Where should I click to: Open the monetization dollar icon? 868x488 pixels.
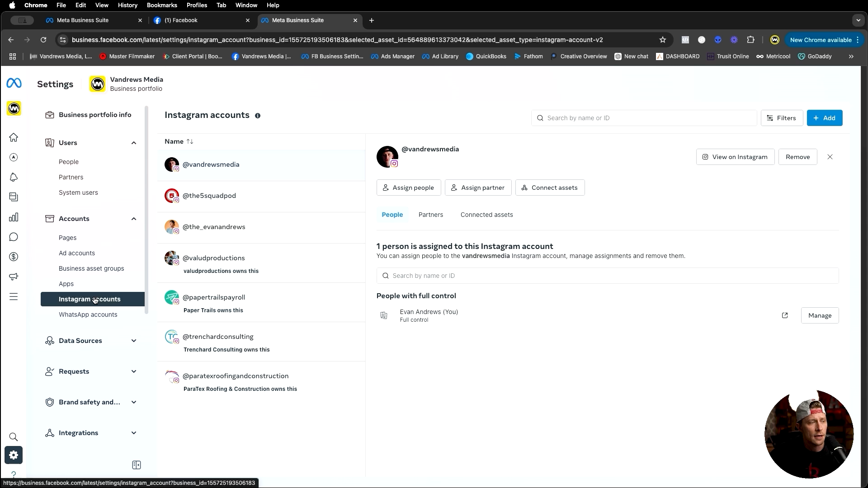14,257
